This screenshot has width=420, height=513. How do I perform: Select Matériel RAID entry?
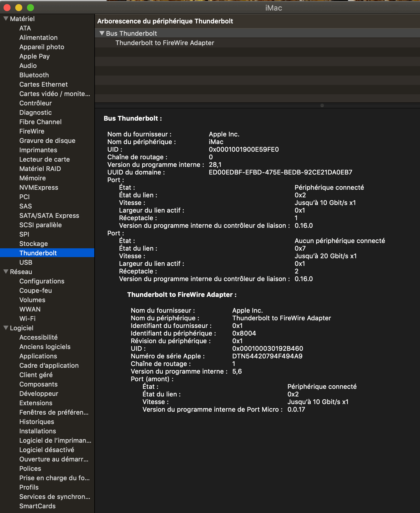[x=40, y=169]
